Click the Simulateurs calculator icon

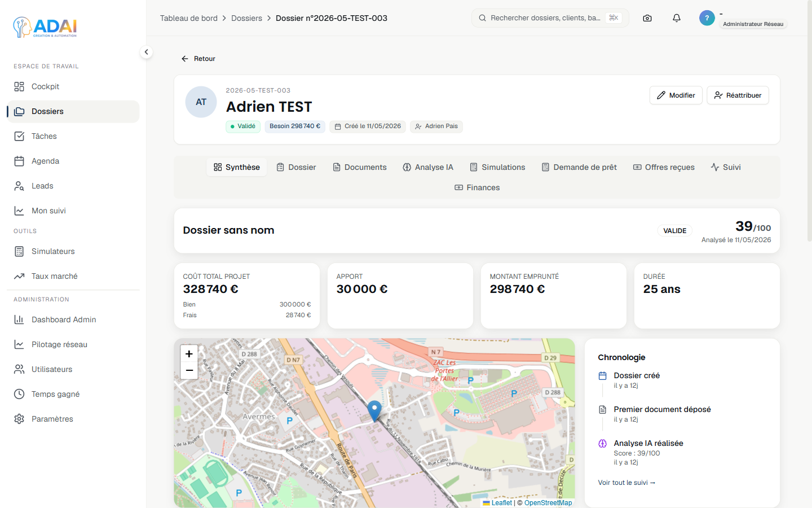[19, 251]
